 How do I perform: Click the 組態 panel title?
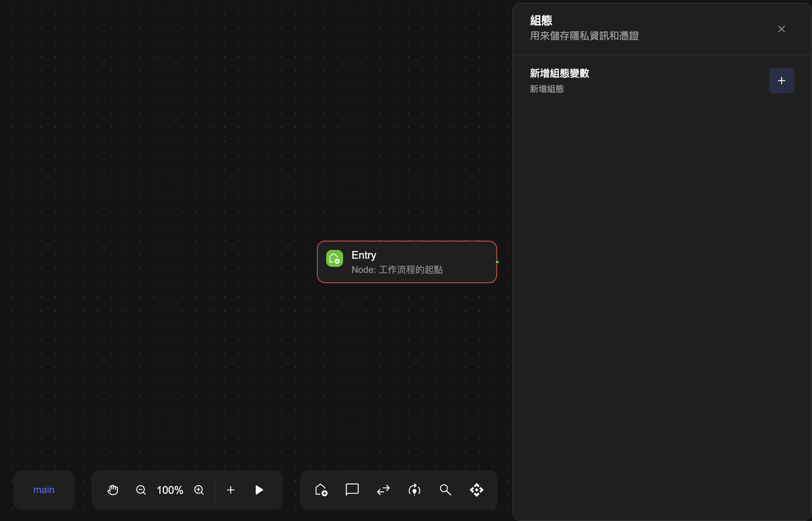pyautogui.click(x=541, y=21)
